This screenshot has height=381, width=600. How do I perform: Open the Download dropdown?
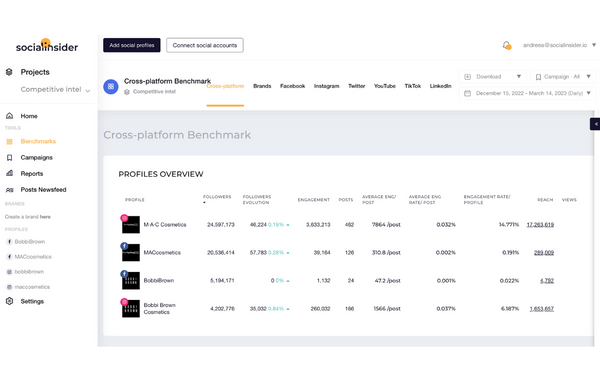pyautogui.click(x=493, y=77)
